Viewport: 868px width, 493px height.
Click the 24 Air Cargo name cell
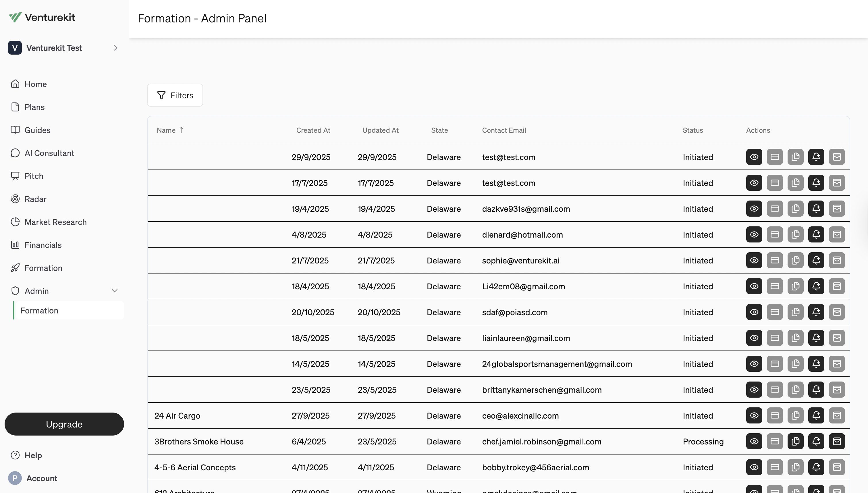[x=177, y=415]
